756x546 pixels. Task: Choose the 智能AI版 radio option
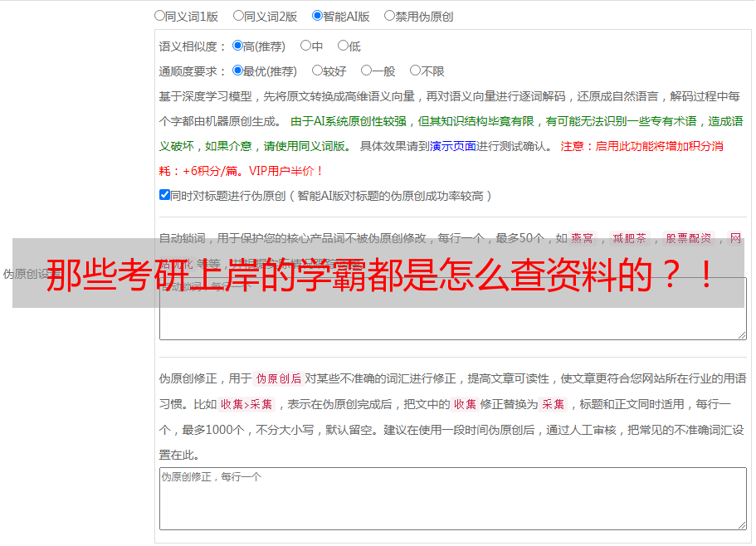tap(317, 16)
